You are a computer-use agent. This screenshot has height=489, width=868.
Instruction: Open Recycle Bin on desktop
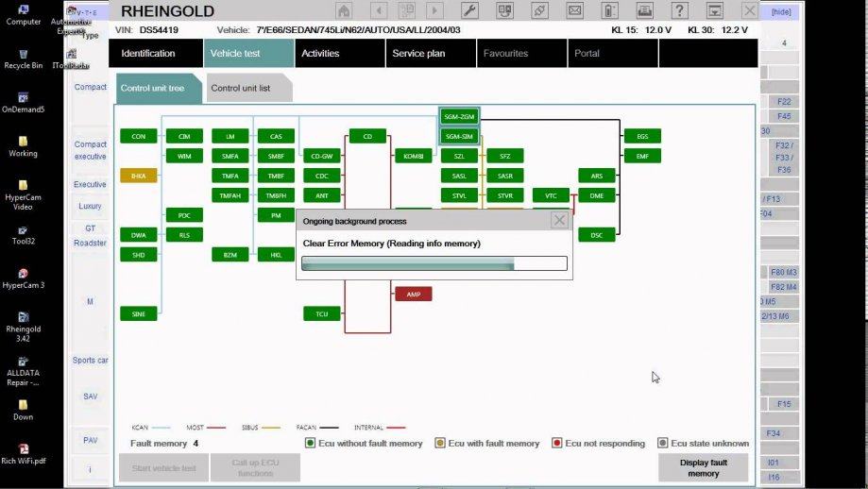[24, 59]
